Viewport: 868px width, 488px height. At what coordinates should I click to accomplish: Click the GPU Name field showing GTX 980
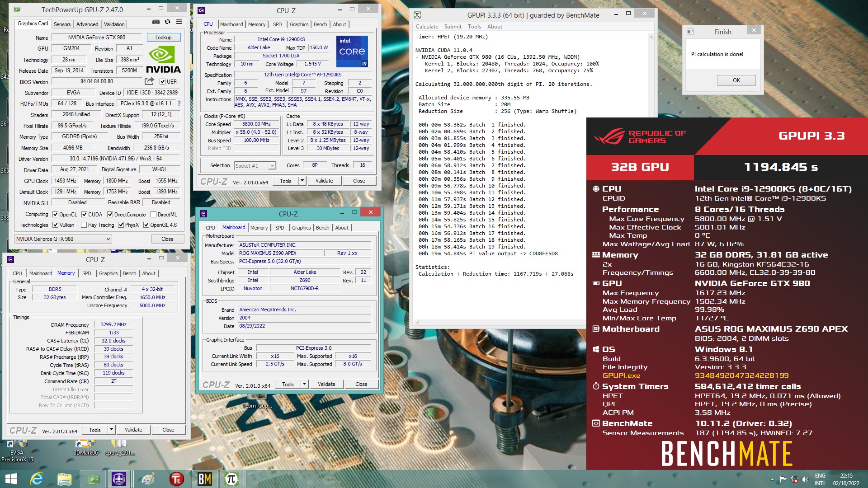97,38
